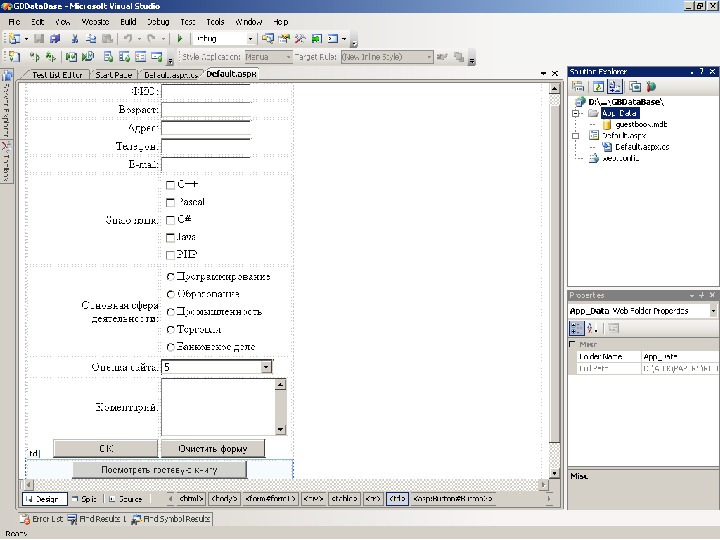Click the Property Pages icon
The image size is (720, 540).
613,328
